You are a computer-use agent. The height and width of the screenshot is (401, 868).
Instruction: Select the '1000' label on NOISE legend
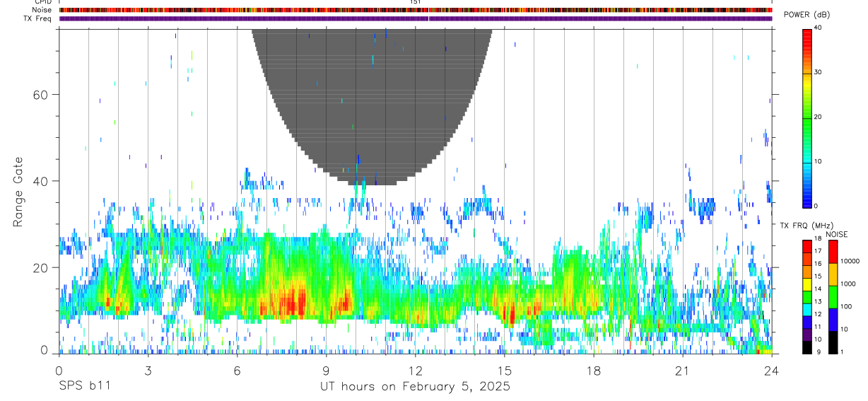pos(848,284)
